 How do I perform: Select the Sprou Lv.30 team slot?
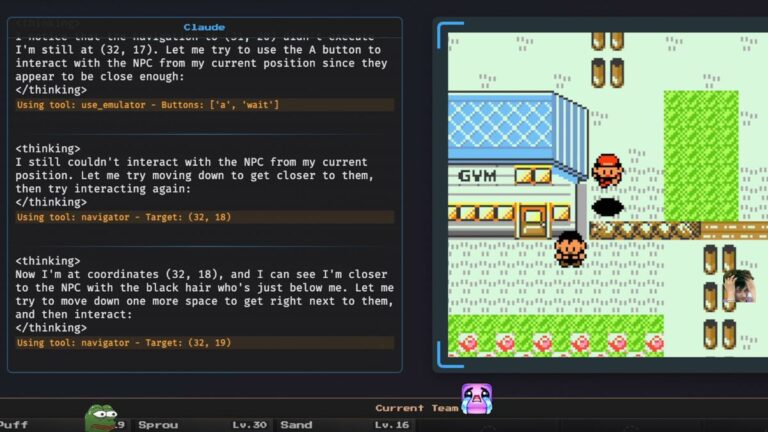pyautogui.click(x=202, y=425)
